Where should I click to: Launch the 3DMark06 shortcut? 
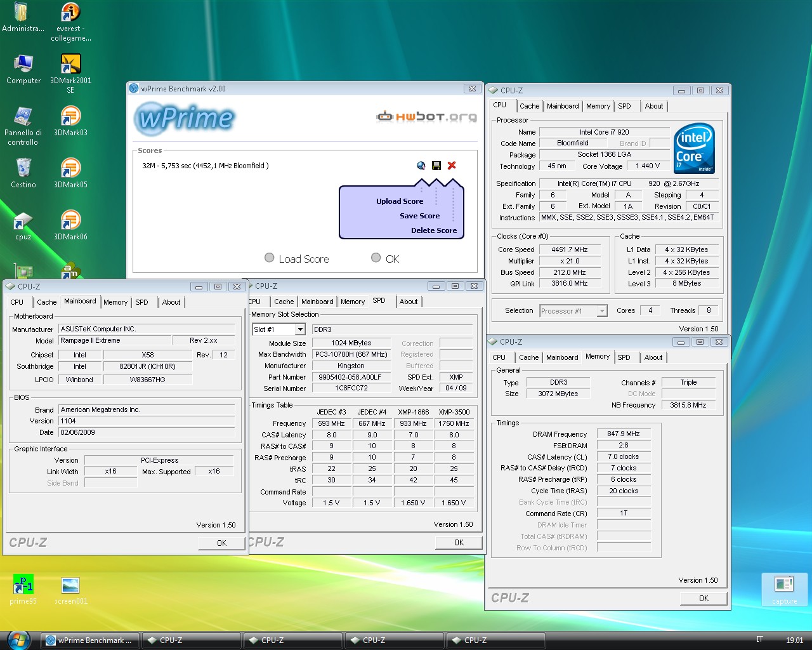(x=70, y=225)
